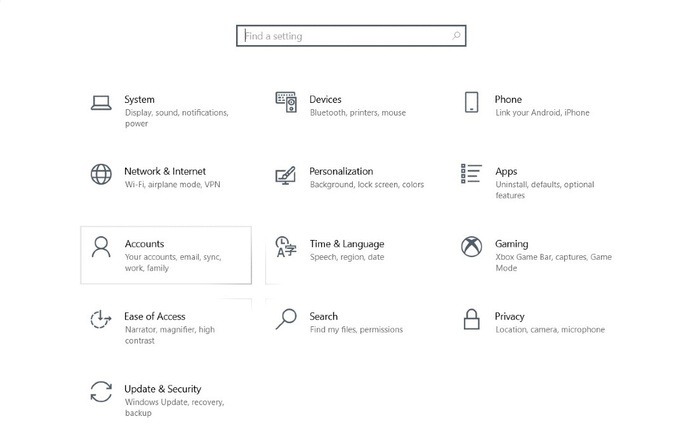Open the Devices keyboard and speaker icon

point(286,102)
